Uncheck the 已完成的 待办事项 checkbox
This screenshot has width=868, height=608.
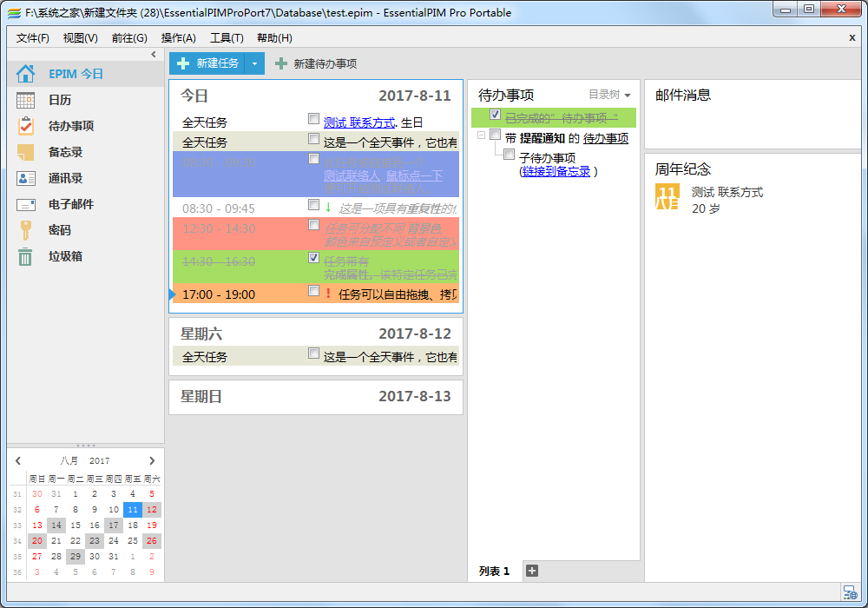point(496,115)
